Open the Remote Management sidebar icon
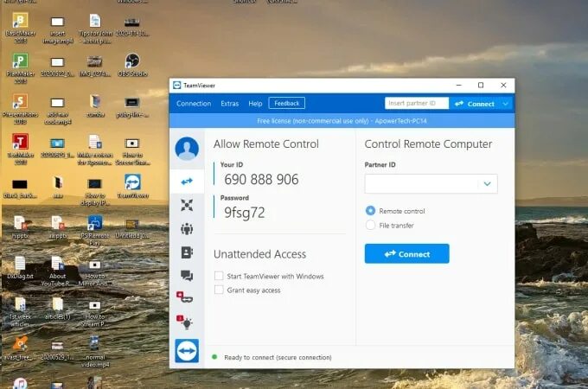The image size is (588, 389). coord(187,205)
